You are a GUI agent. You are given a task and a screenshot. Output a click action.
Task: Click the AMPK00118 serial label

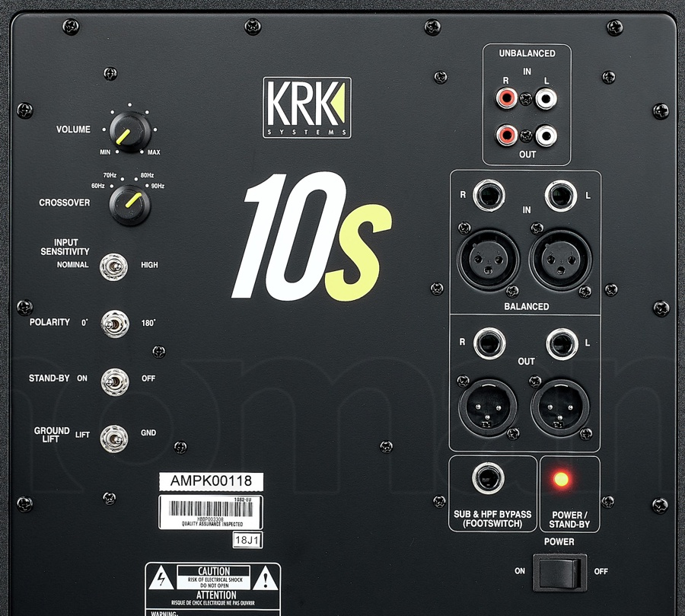coord(211,481)
